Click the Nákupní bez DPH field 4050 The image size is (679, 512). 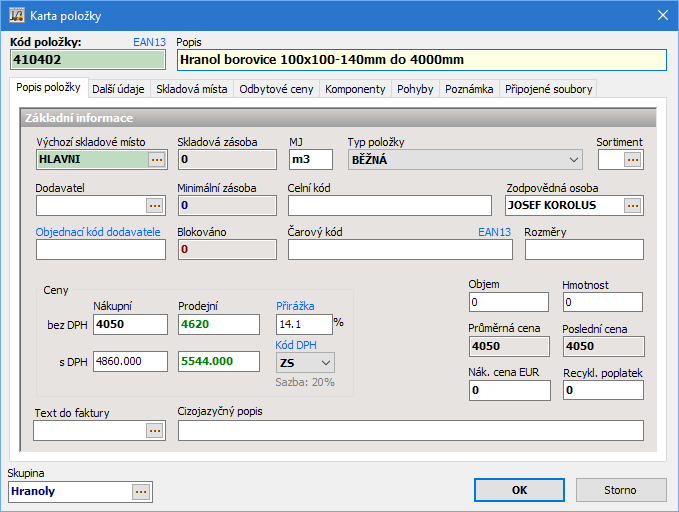[x=130, y=324]
